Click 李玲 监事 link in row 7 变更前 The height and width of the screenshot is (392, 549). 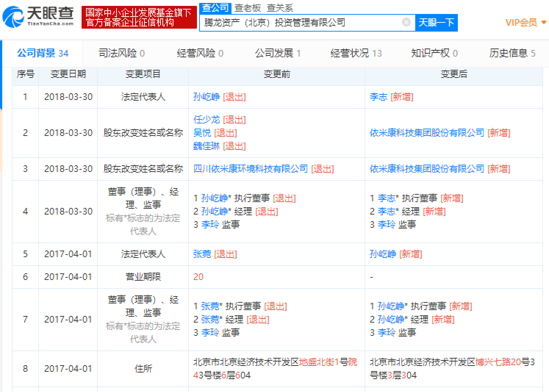pyautogui.click(x=210, y=332)
